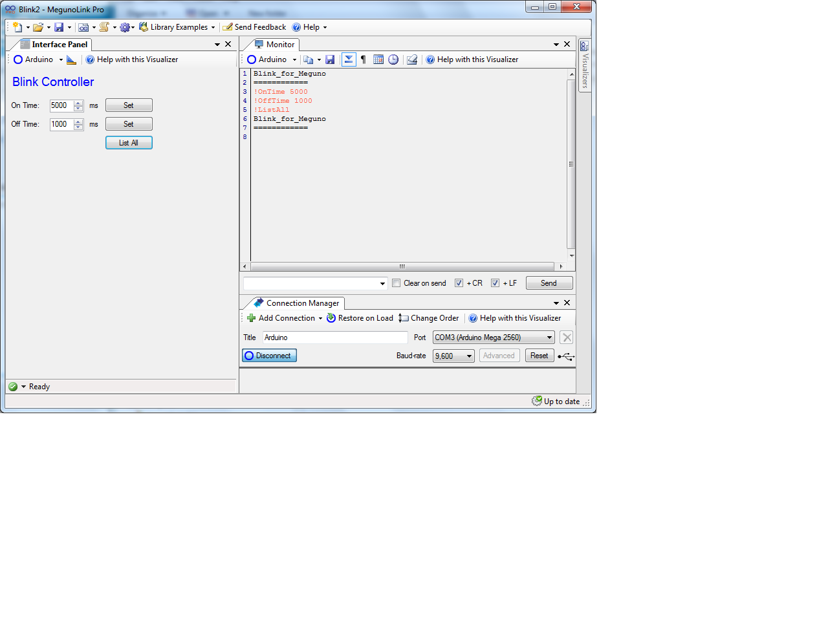Screen dimensions: 828x644
Task: Click the scroll script icon in main toolbar
Action: coord(104,27)
